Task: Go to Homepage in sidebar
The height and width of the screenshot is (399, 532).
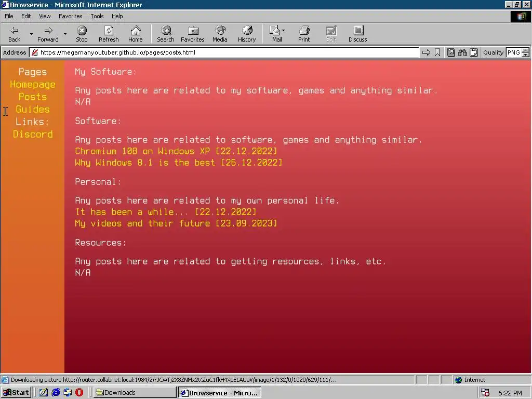Action: click(x=33, y=85)
